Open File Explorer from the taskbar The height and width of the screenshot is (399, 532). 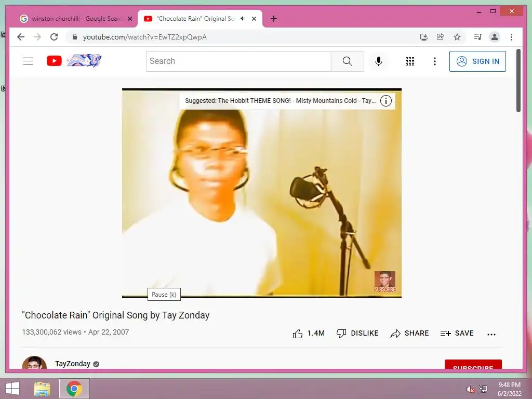click(x=42, y=389)
